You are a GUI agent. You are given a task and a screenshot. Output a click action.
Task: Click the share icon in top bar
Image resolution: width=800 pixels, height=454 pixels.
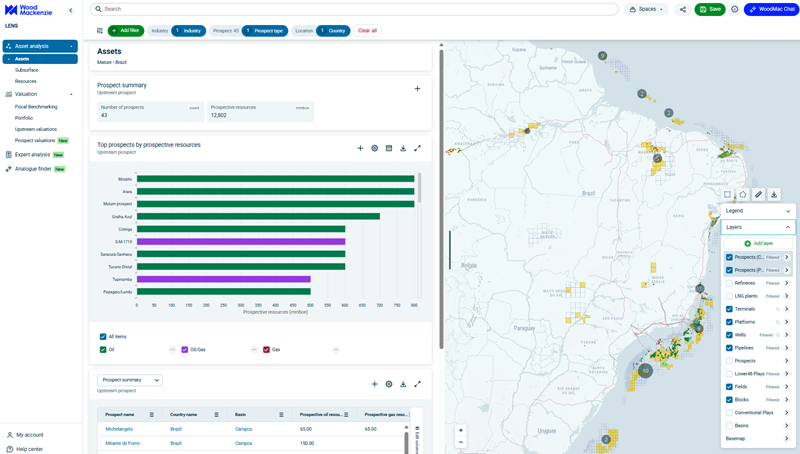click(x=683, y=9)
